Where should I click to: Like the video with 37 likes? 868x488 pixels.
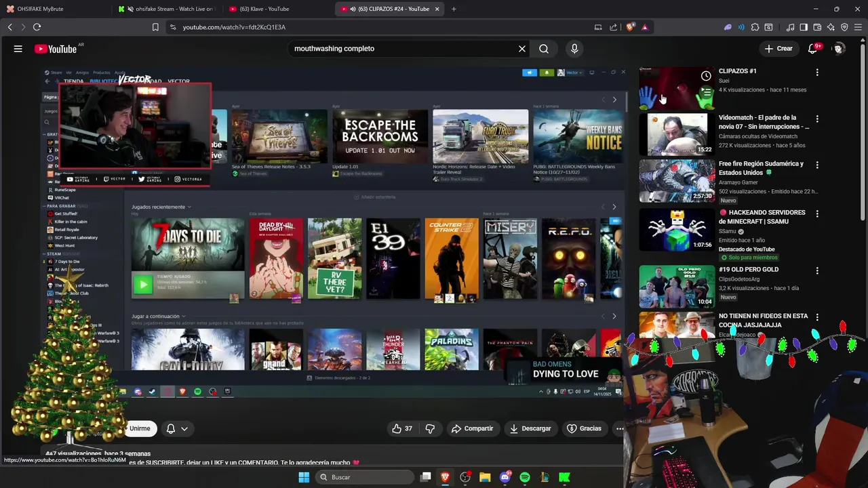click(x=401, y=428)
